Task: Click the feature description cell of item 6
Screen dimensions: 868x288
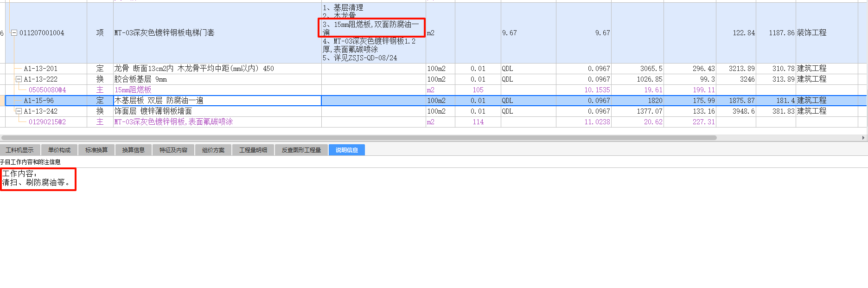Action: (374, 33)
